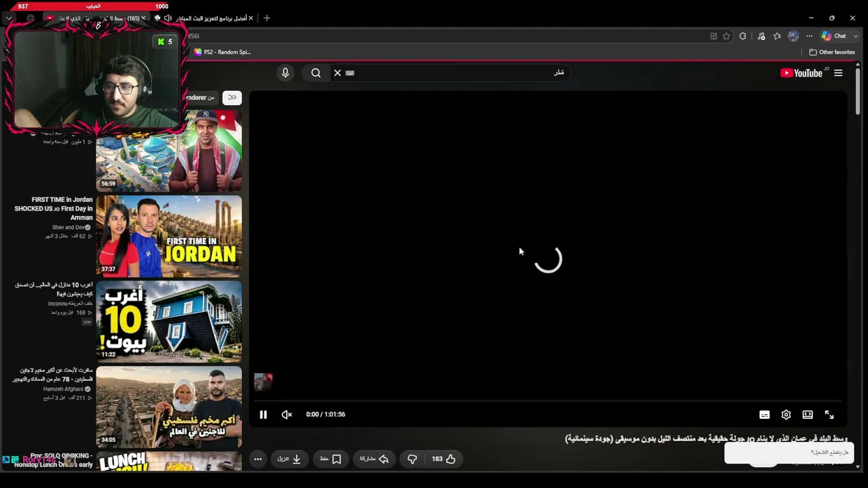This screenshot has width=868, height=488.
Task: Save the video with حفظ button
Action: click(330, 459)
